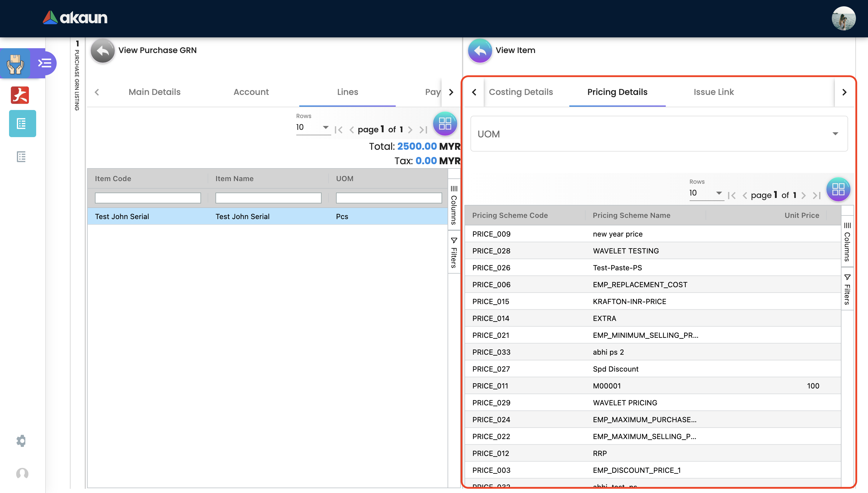The image size is (868, 493).
Task: Click the gray back arrow next to View Purchase GRN
Action: [x=102, y=51]
